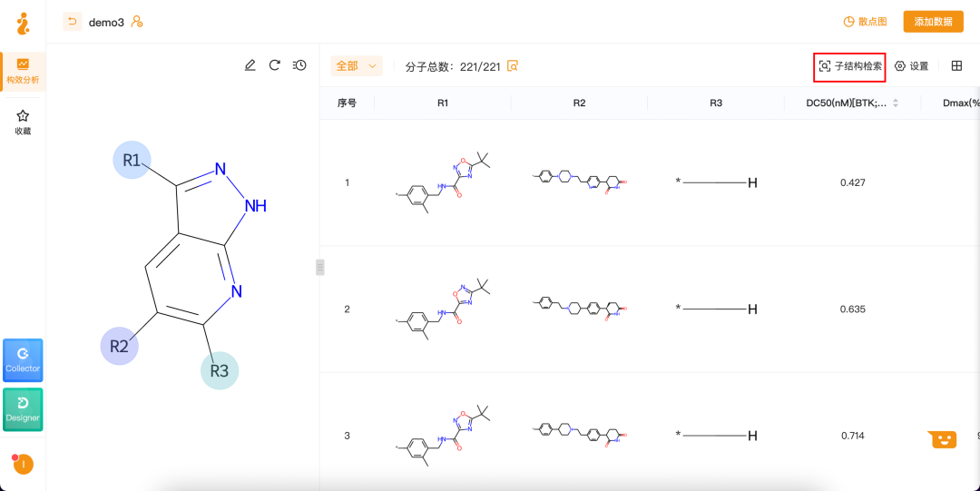The height and width of the screenshot is (491, 980).
Task: Collapse the left panel divider handle
Action: 319,267
